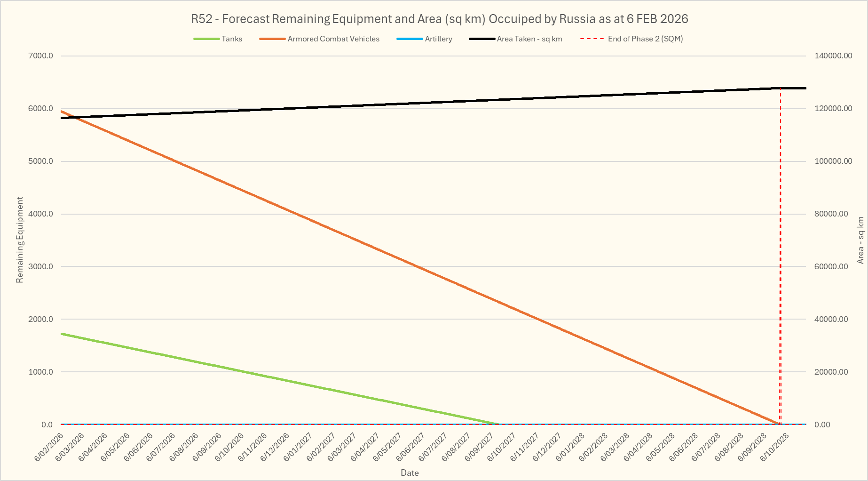The height and width of the screenshot is (481, 868).
Task: Select the End of Phase 2 (SQM) label
Action: 645,39
